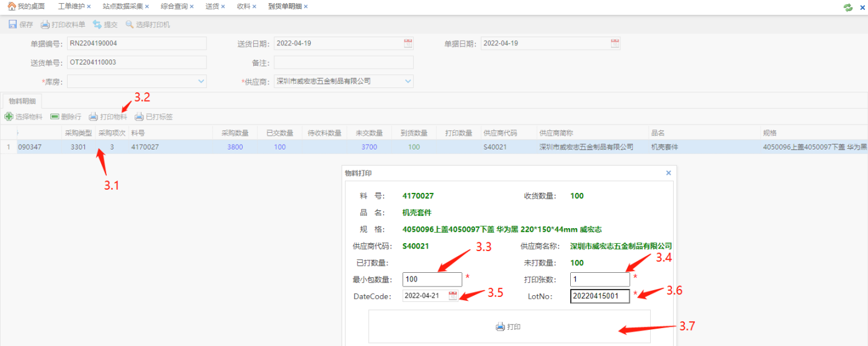Click the Save icon in toolbar
The image size is (868, 346).
point(12,25)
